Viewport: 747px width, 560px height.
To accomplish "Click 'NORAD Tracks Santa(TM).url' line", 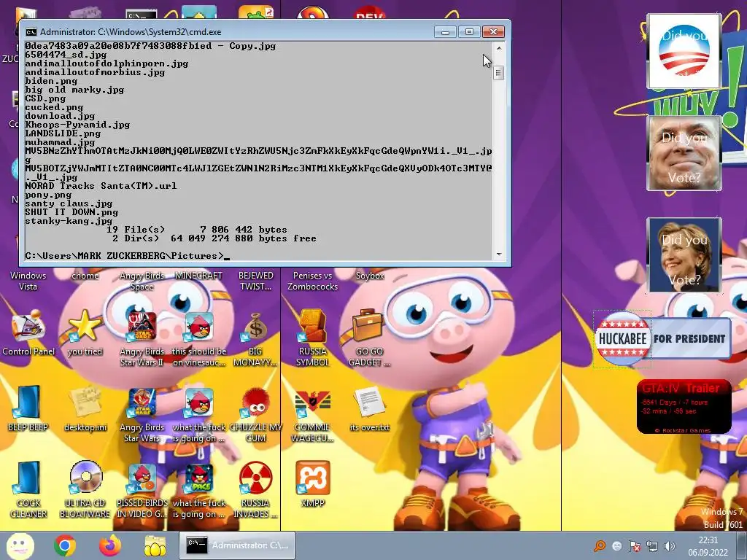I will point(101,186).
